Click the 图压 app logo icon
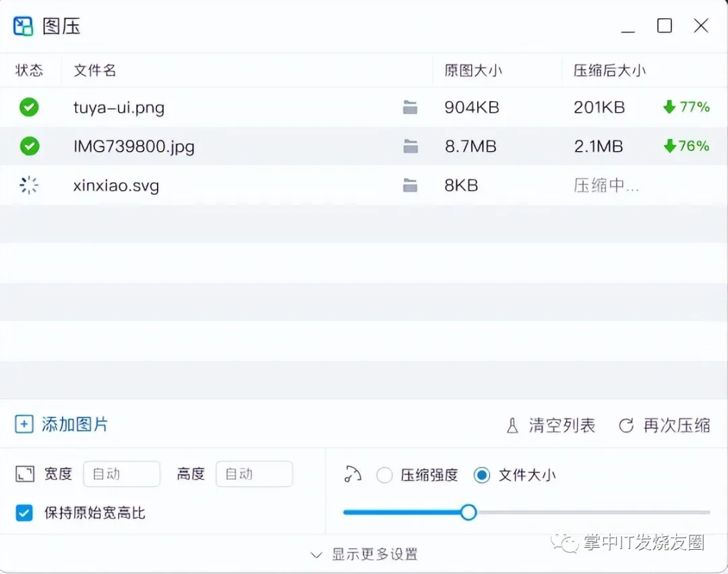 point(23,26)
